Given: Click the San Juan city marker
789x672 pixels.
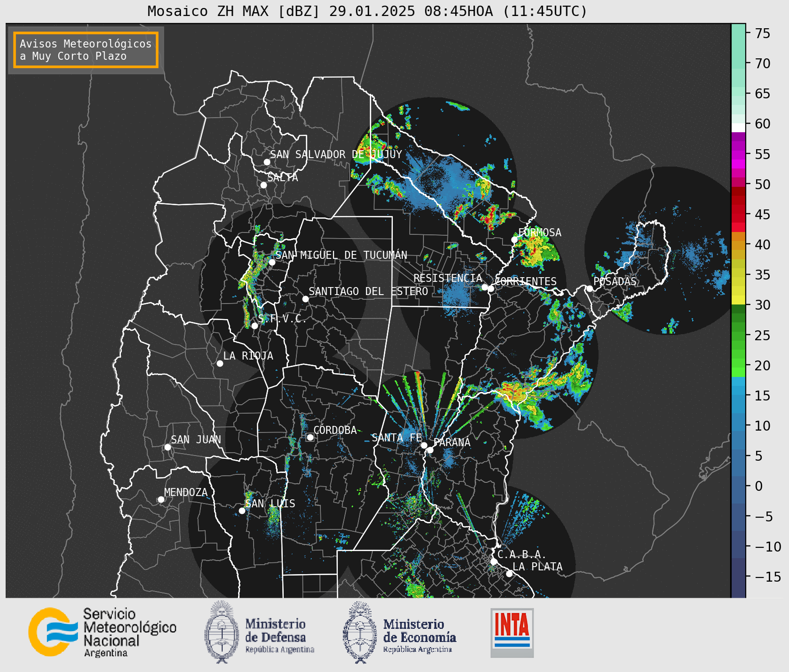Looking at the screenshot, I should pos(167,447).
